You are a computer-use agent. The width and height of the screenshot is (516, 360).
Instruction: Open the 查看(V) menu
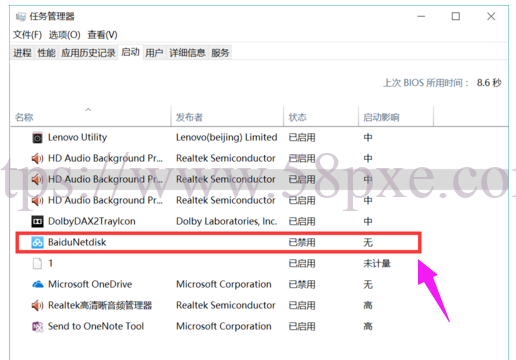pos(102,35)
